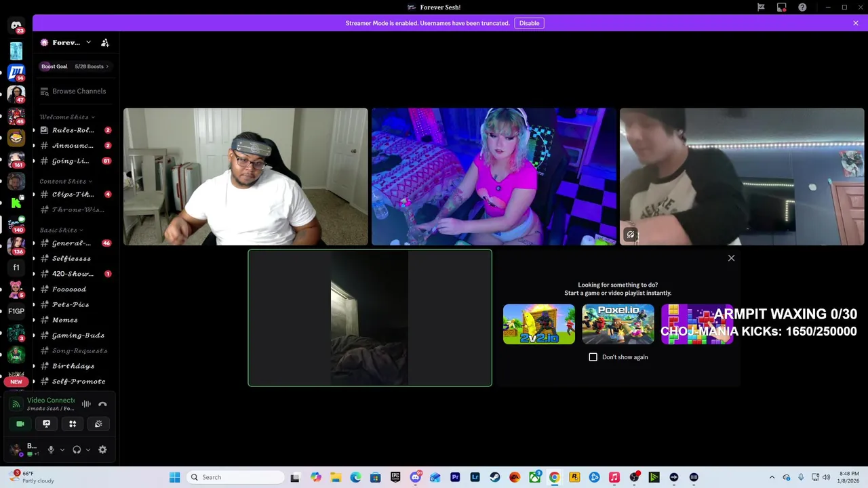Focus the white-shirt man's video tile
The image size is (868, 488).
[x=245, y=176]
